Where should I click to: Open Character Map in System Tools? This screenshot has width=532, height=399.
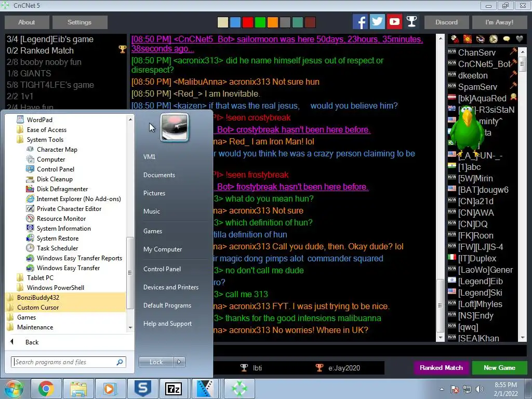click(x=57, y=150)
